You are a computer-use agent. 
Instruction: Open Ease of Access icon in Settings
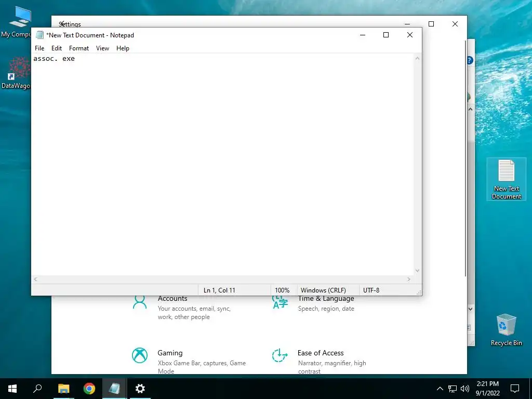[x=280, y=355]
